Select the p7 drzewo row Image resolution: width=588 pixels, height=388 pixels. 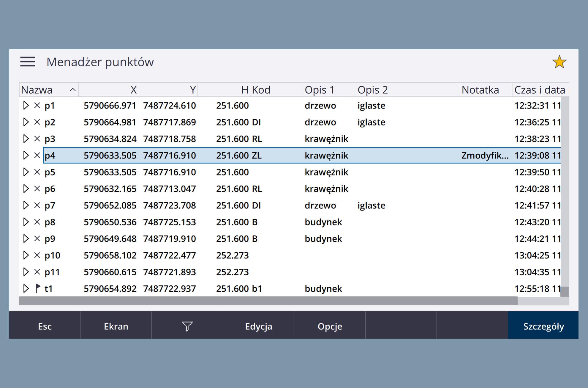[320, 205]
